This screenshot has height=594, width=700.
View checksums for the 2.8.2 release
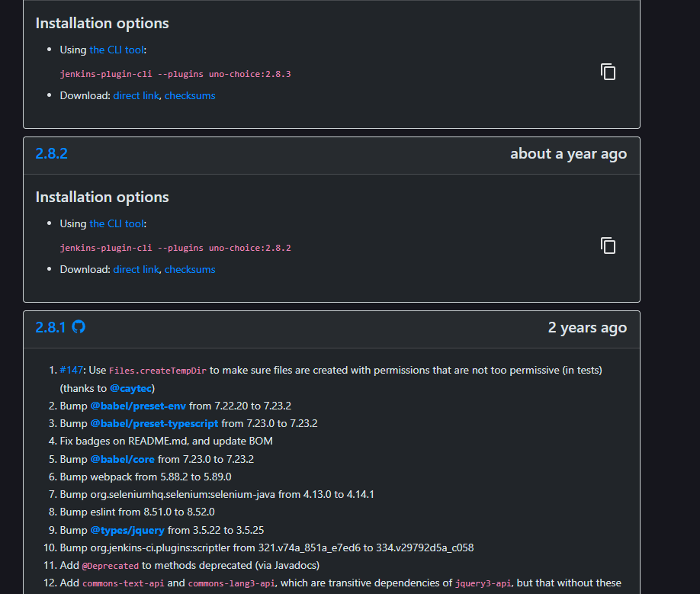tap(190, 269)
